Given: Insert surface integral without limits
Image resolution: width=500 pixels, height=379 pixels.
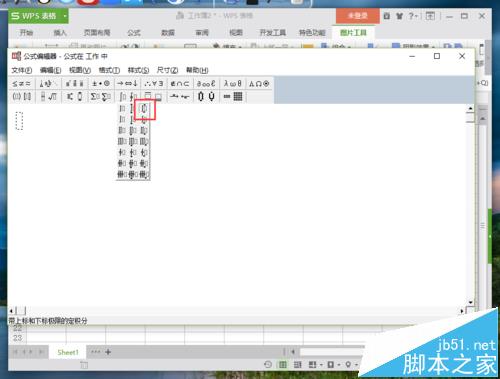Looking at the screenshot, I should click(122, 163).
